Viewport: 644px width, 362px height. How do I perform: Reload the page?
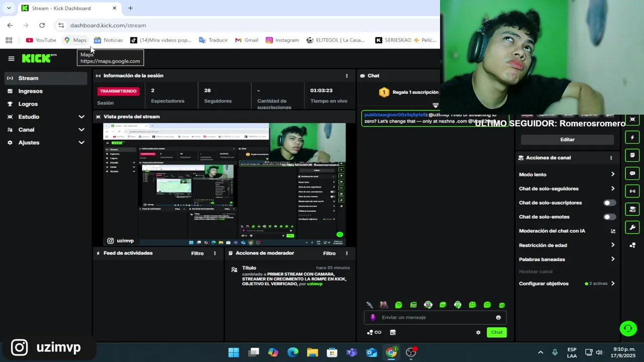pos(42,25)
